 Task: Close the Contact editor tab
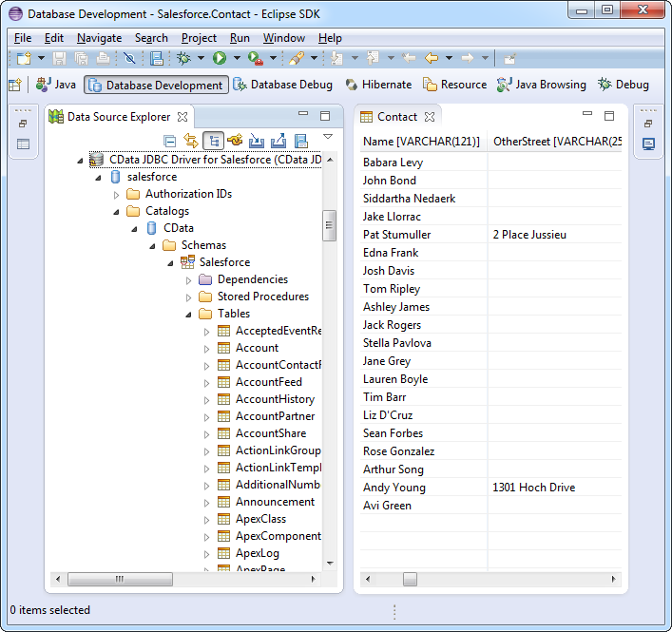click(430, 117)
